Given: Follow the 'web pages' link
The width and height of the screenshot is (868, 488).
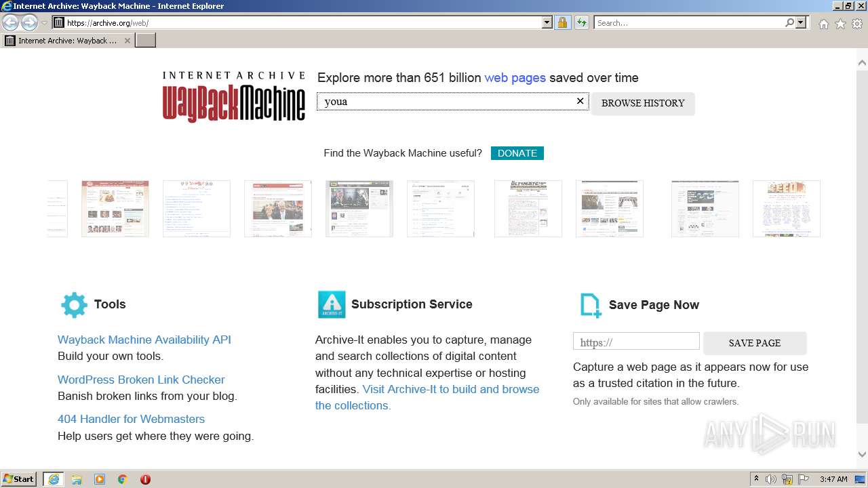Looking at the screenshot, I should click(x=515, y=78).
